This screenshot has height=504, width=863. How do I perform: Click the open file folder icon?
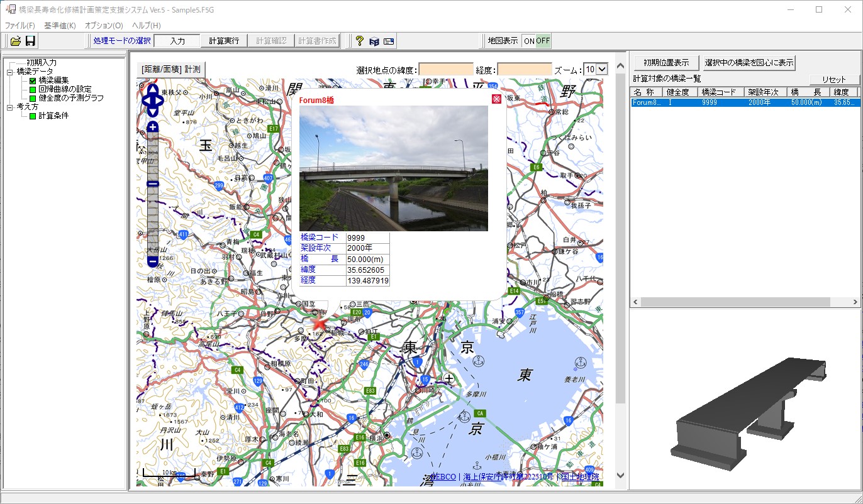coord(16,41)
